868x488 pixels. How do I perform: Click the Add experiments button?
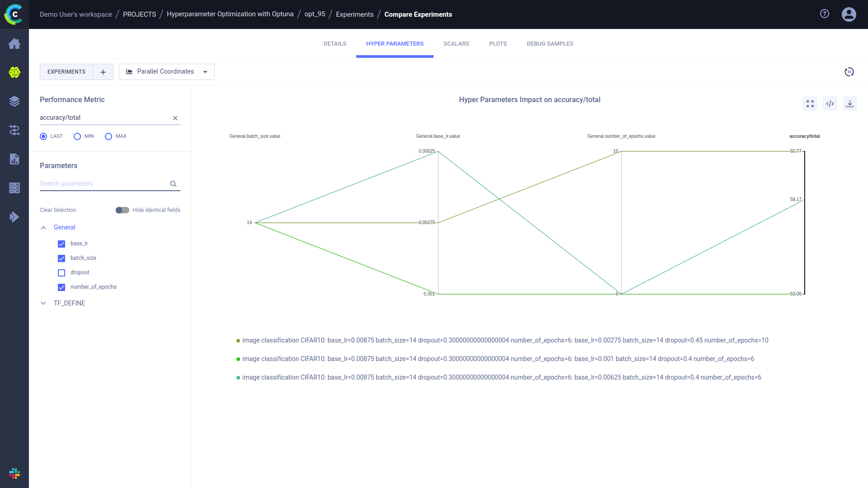tap(103, 71)
